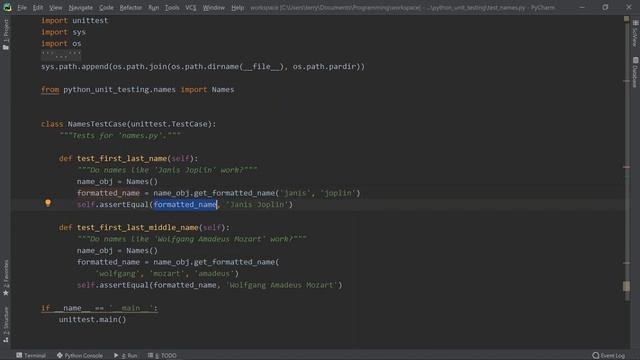
Task: Open the VCS menu
Action: [191, 7]
